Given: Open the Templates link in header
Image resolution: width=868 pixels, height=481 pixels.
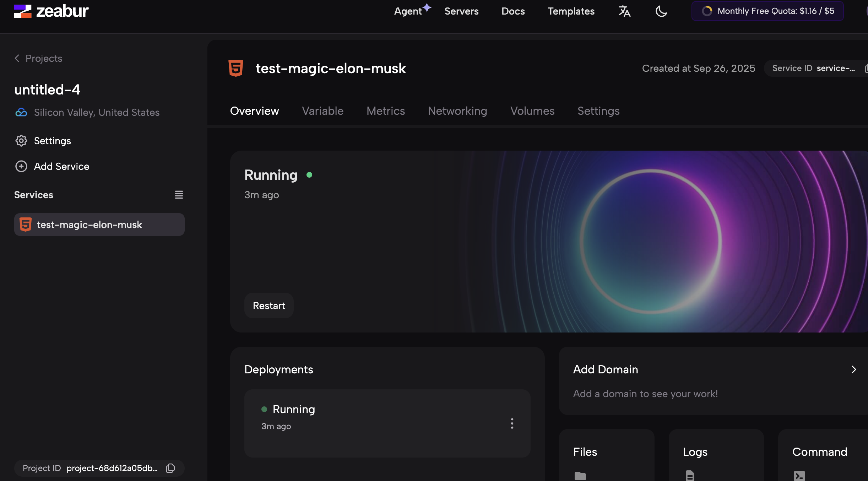Looking at the screenshot, I should (x=571, y=11).
